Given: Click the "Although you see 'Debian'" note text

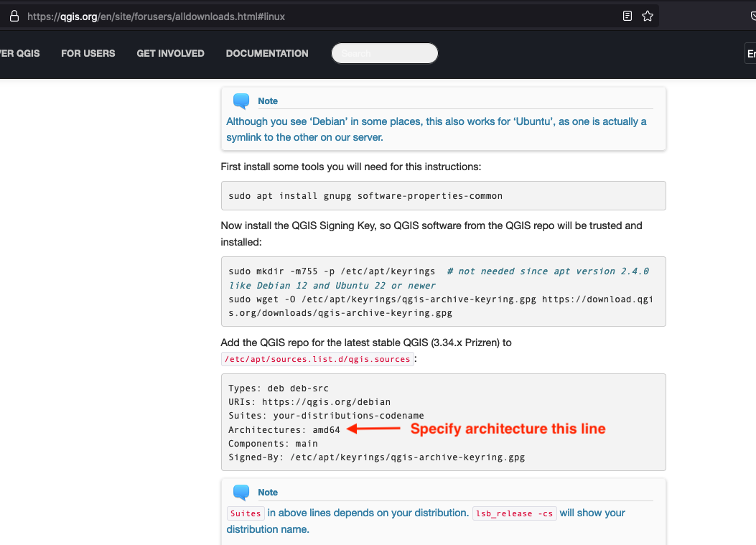Looking at the screenshot, I should point(437,129).
